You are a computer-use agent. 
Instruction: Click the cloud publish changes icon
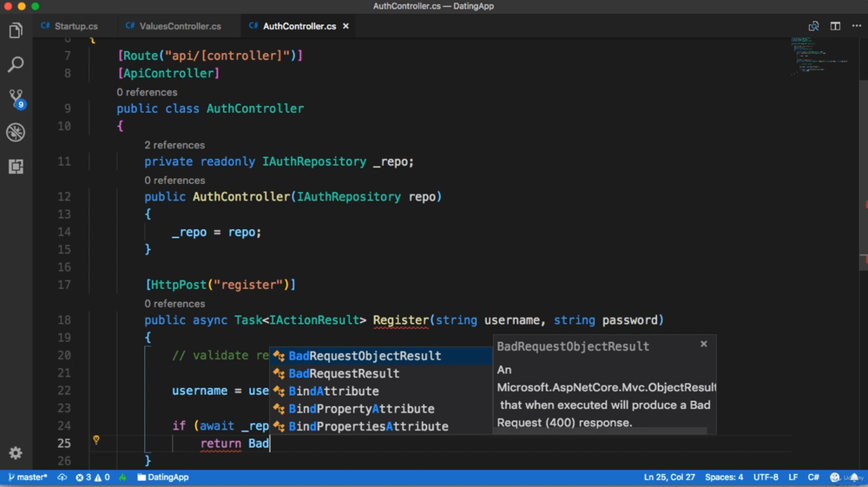tap(62, 477)
